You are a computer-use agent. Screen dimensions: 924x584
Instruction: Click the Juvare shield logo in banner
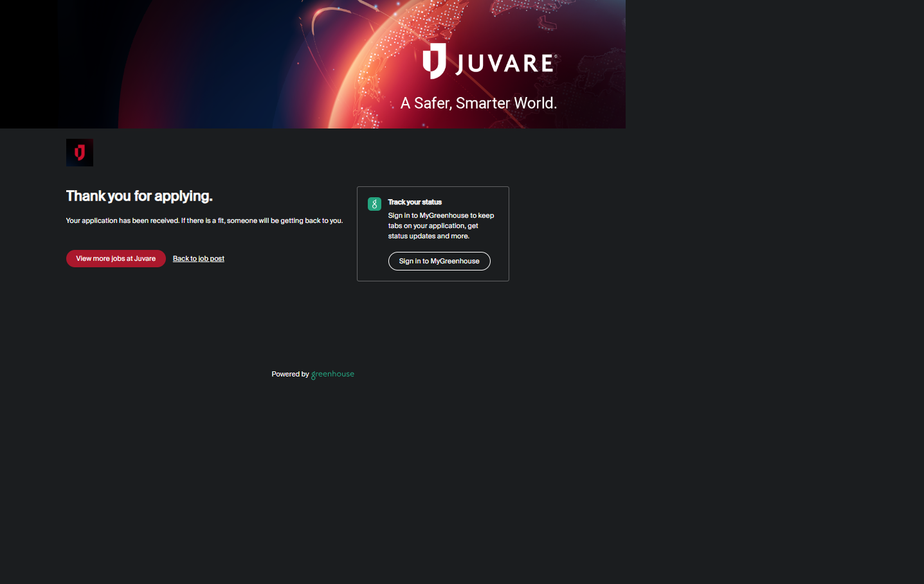(434, 61)
